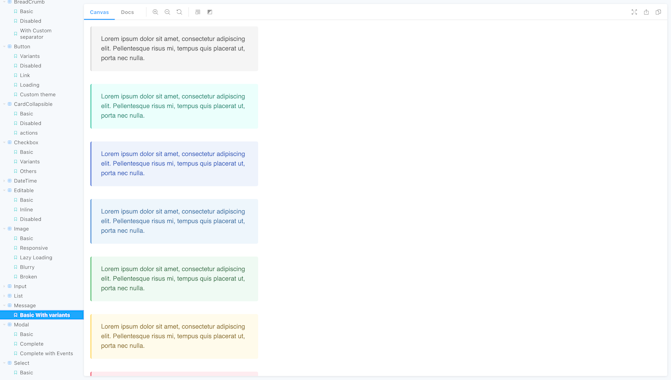This screenshot has width=671, height=380.
Task: Collapse the Select group arrow
Action: (4, 363)
